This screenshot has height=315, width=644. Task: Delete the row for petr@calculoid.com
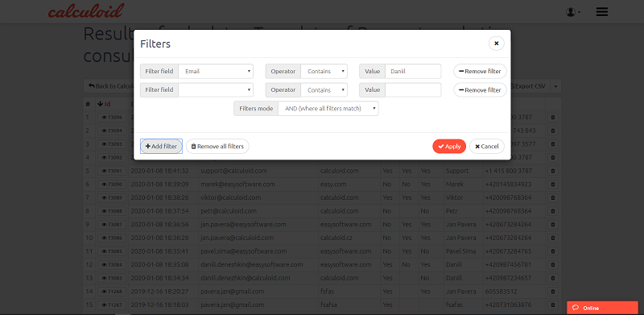pyautogui.click(x=553, y=211)
